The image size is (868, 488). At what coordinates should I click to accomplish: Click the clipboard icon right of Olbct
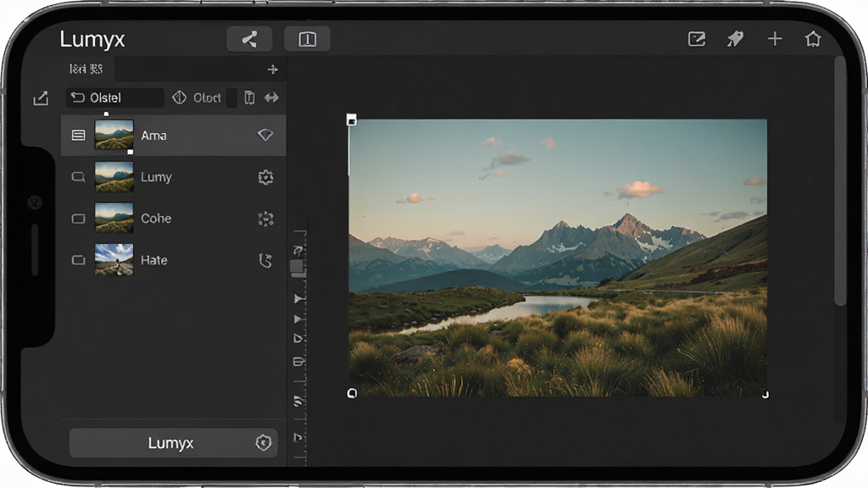[x=250, y=98]
